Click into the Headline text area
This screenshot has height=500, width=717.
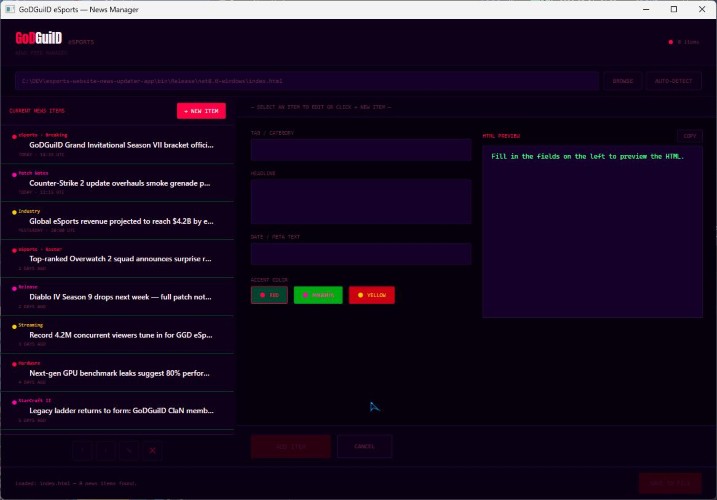(361, 202)
